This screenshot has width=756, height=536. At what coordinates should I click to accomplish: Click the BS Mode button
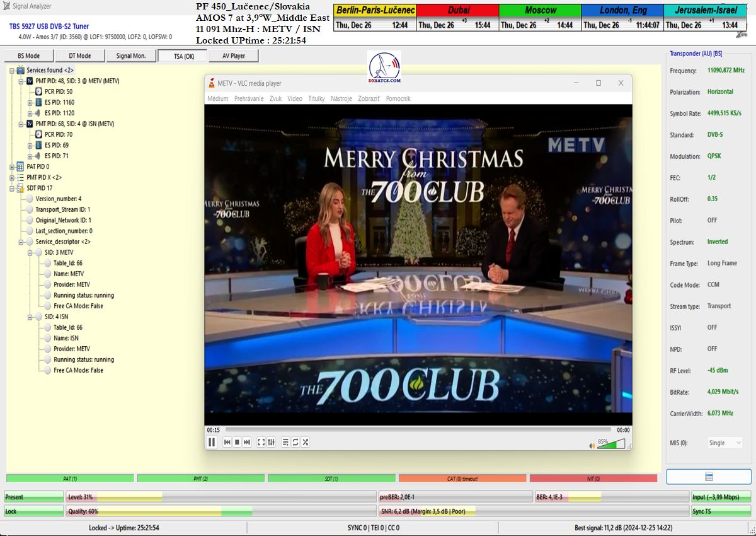point(28,56)
